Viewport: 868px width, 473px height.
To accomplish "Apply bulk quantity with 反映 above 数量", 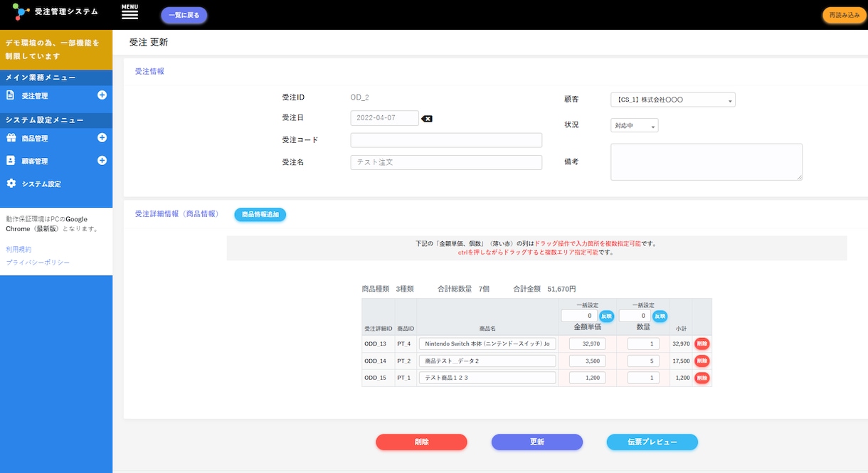I will click(660, 316).
